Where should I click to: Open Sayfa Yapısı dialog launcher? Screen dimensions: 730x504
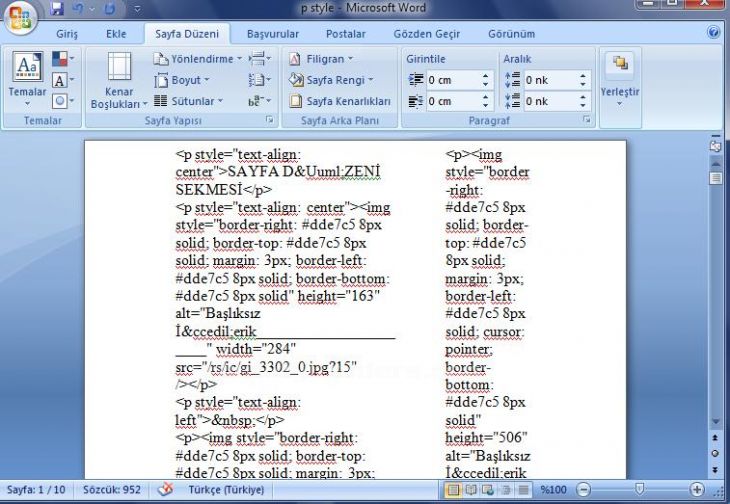coord(270,120)
